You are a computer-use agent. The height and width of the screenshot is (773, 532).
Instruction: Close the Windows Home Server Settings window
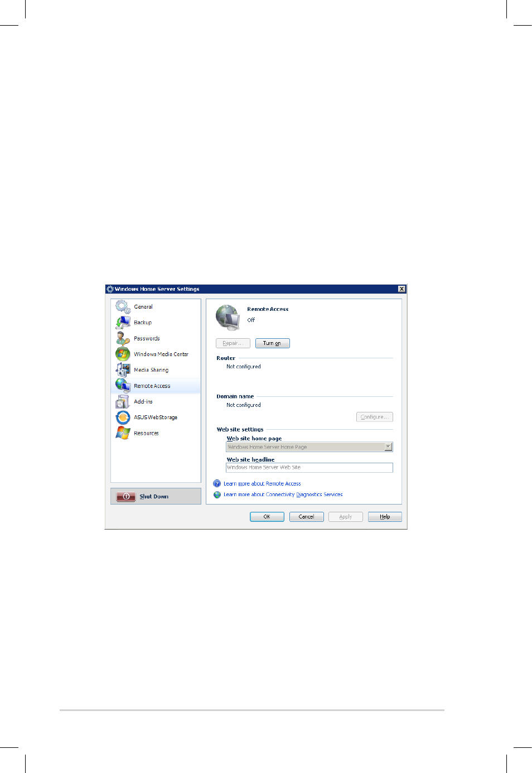coord(402,289)
